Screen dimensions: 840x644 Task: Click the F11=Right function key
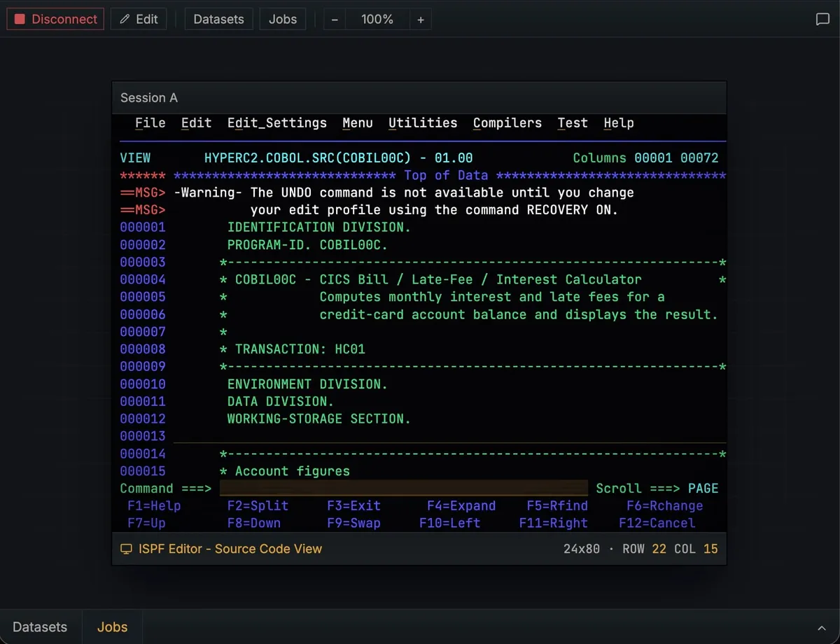[x=554, y=523]
